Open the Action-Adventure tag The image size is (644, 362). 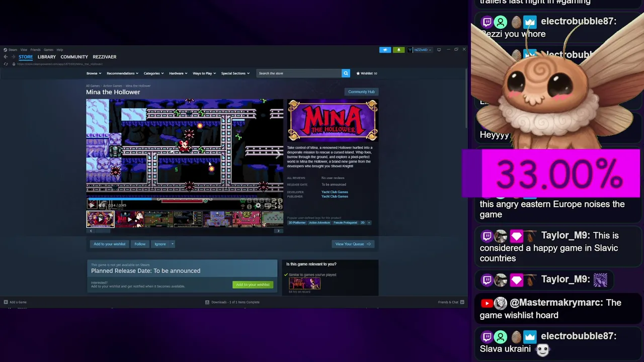[x=319, y=223]
